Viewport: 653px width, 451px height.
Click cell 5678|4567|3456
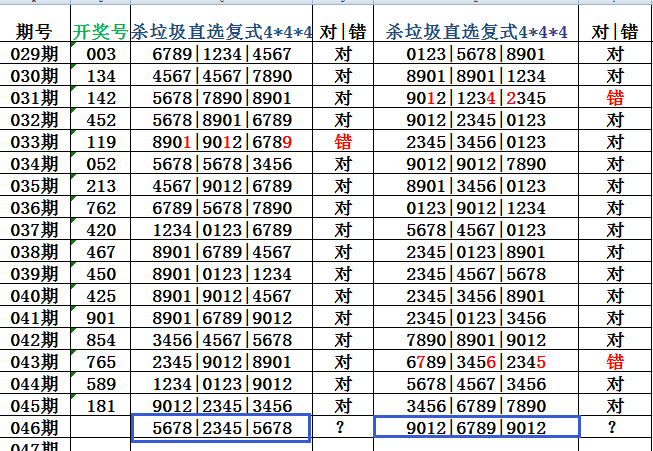(476, 384)
